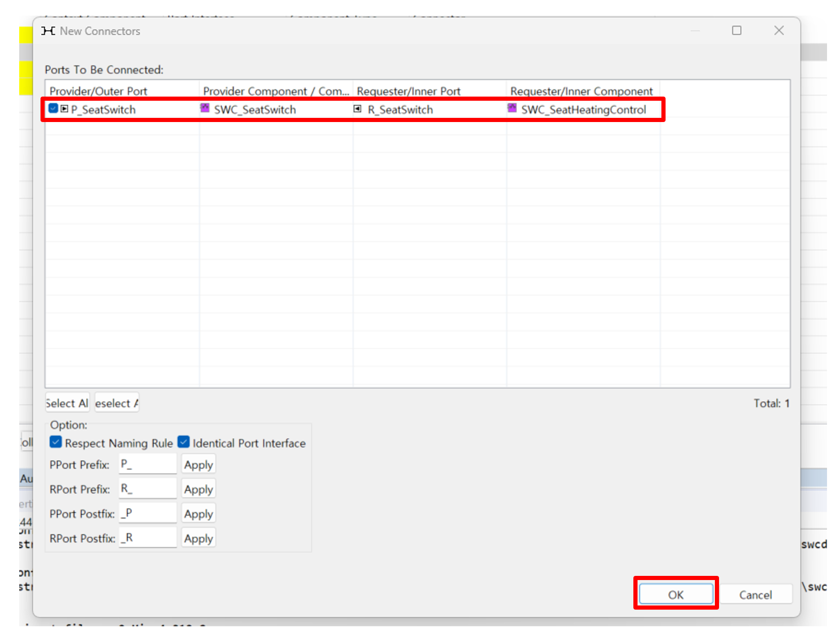The image size is (840, 633).
Task: Sort by Provider/Outer Port column header
Action: [x=99, y=91]
